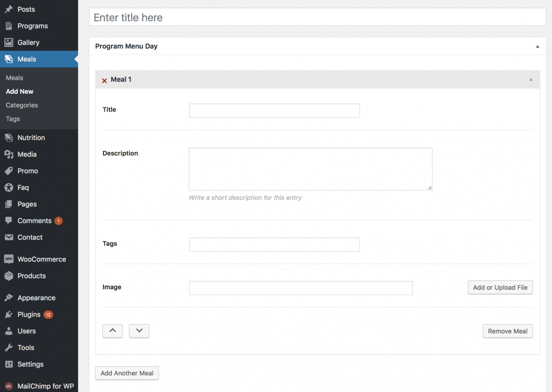Move Meal 1 up with arrow button
Screen dimensions: 552x392
[x=113, y=331]
